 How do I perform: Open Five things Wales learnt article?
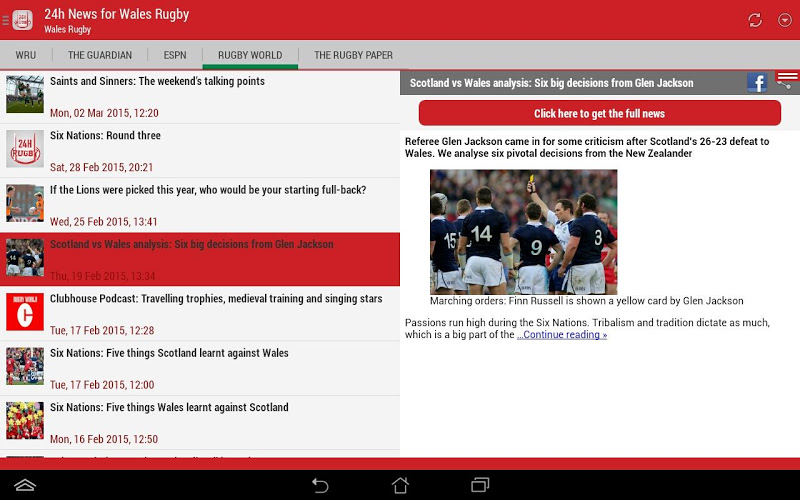click(200, 422)
